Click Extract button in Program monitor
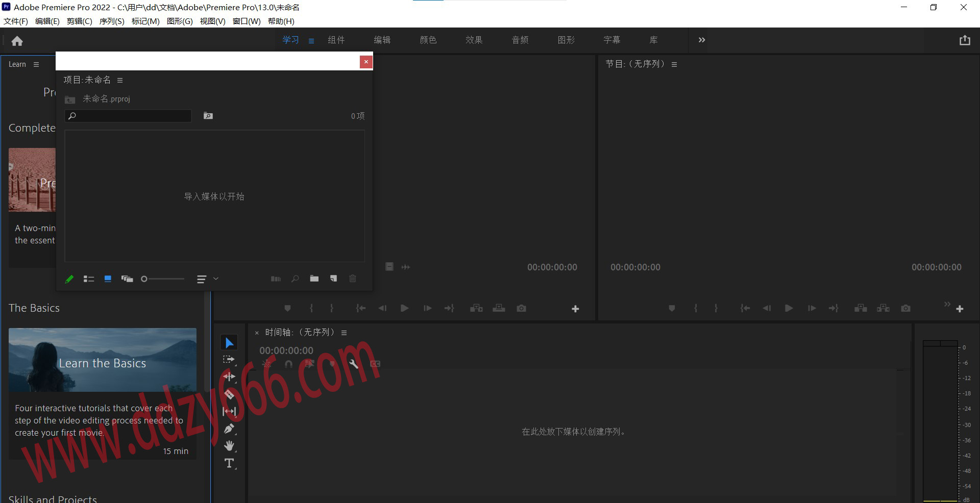Viewport: 980px width, 503px height. tap(883, 308)
